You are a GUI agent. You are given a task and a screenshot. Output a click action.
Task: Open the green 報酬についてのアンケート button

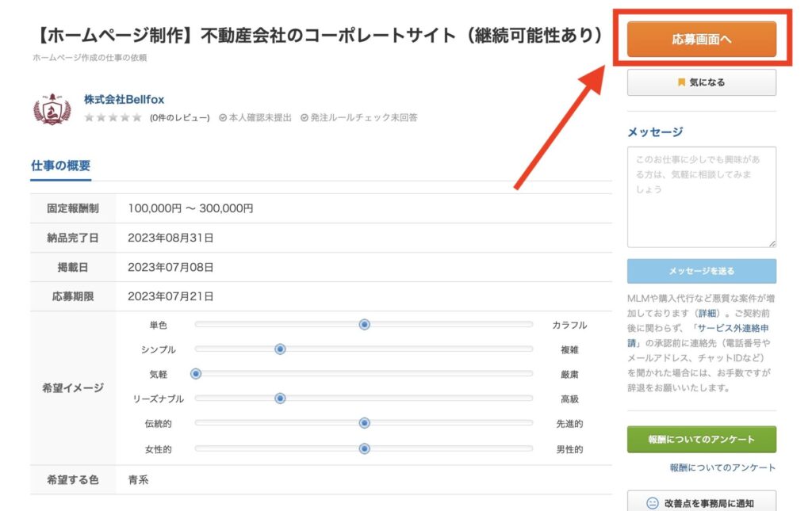click(702, 439)
